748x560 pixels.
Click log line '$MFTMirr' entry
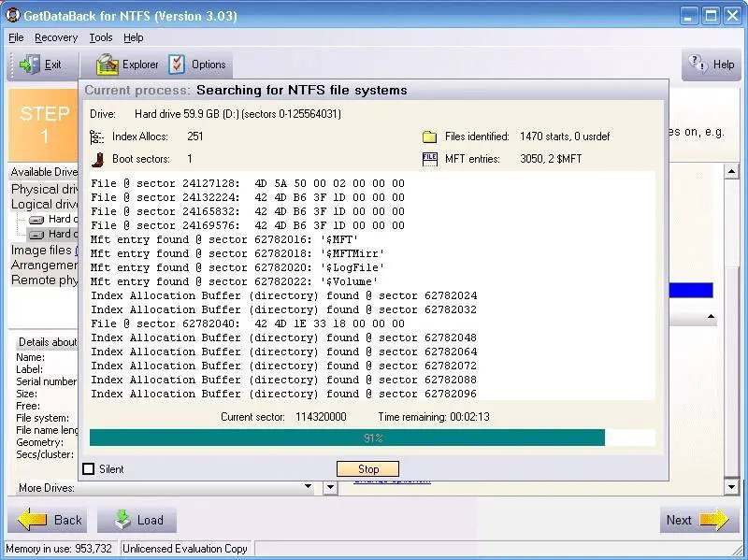tap(237, 253)
